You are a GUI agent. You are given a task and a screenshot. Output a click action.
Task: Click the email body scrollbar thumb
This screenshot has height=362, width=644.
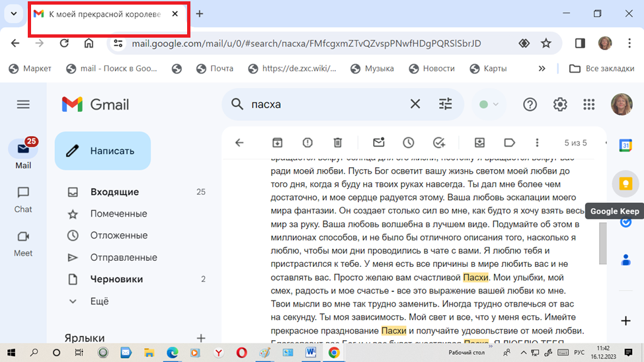(x=602, y=244)
